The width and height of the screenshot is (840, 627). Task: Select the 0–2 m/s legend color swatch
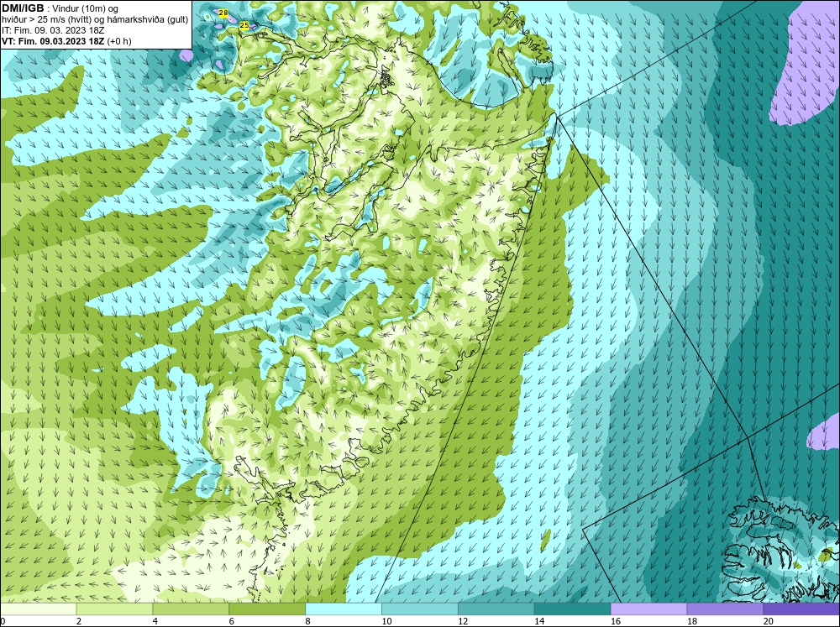pos(38,609)
